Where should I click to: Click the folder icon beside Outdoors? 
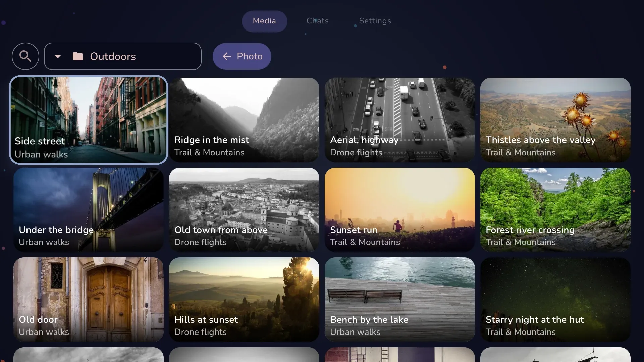coord(78,56)
